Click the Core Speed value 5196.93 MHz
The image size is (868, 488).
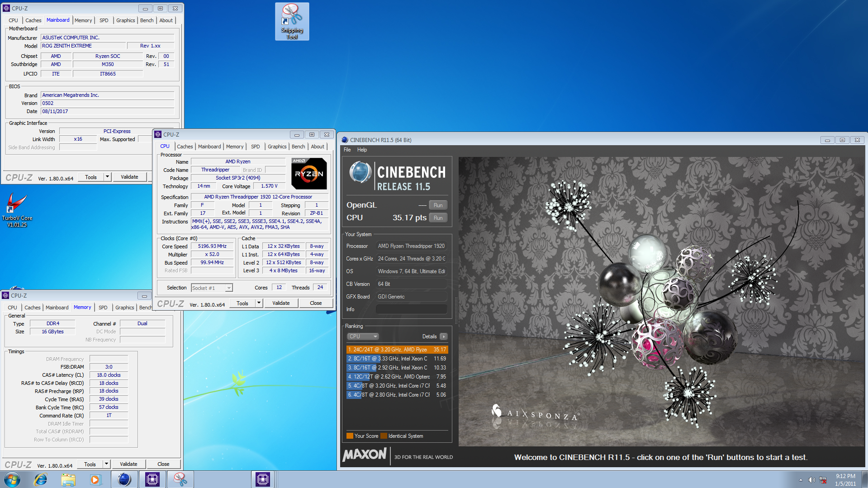point(212,246)
